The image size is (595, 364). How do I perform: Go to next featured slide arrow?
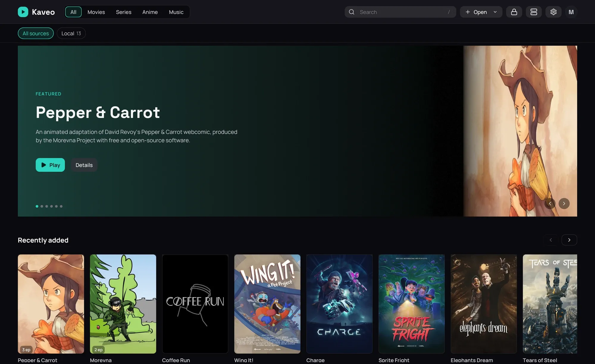pyautogui.click(x=564, y=204)
